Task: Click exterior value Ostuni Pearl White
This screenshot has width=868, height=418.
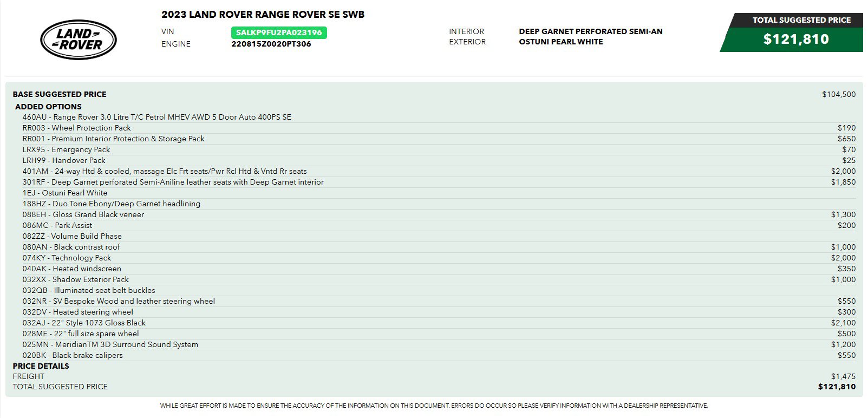Action: point(561,42)
